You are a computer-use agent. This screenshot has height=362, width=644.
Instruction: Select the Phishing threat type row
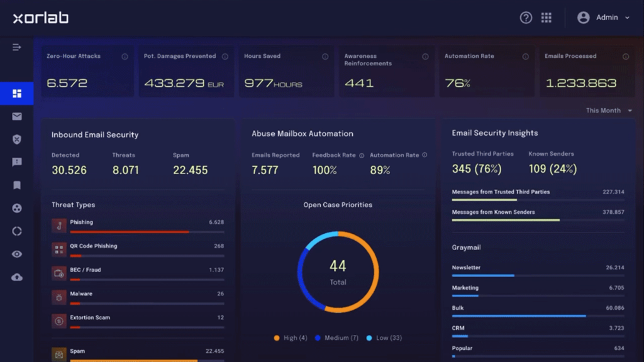138,226
